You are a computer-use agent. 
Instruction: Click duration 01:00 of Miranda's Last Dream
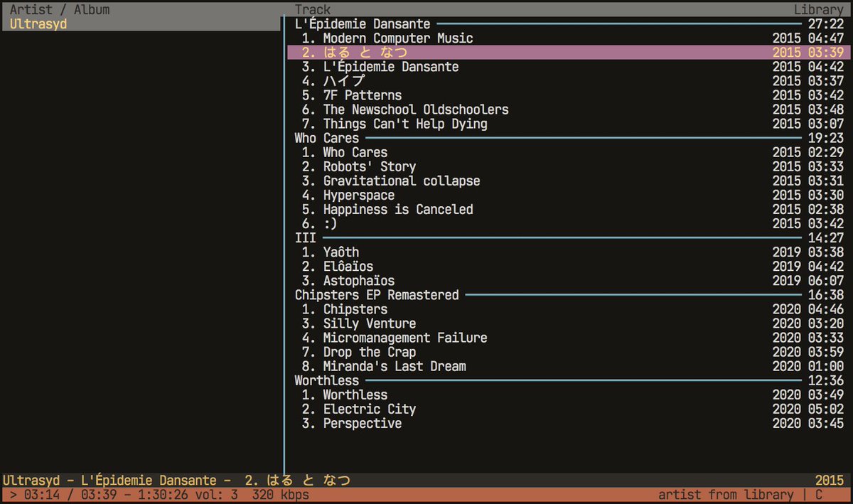point(826,366)
